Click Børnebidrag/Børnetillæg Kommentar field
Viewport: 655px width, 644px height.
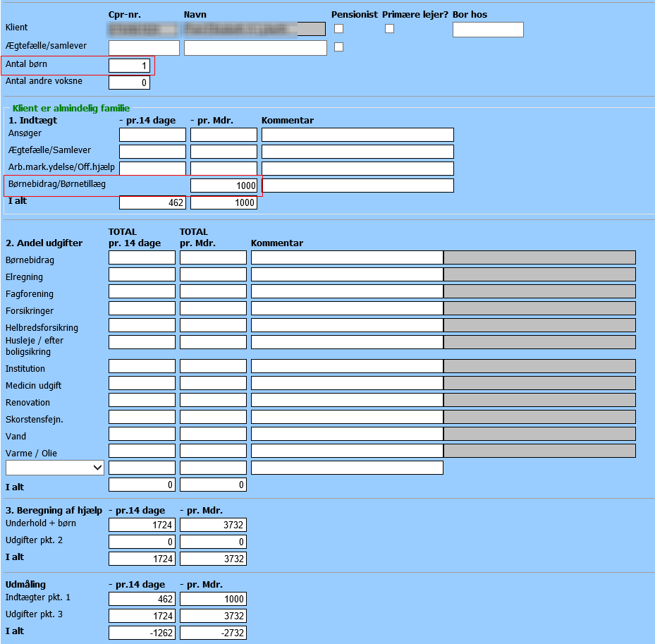[x=357, y=186]
